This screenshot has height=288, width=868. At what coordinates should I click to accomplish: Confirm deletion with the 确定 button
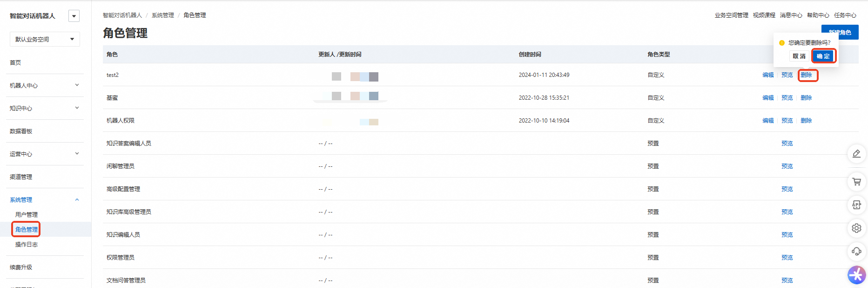(x=823, y=56)
